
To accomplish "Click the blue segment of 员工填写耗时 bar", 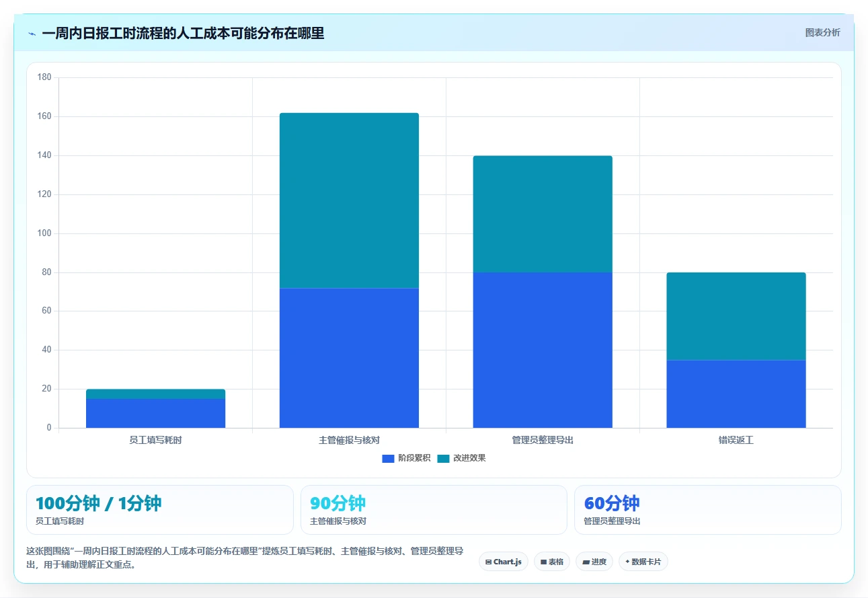I will pos(155,413).
